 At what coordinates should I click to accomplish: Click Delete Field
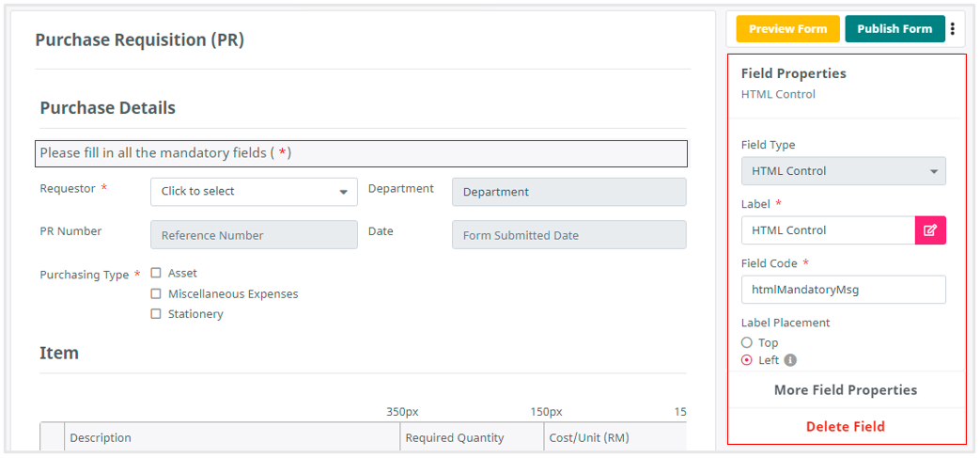tap(845, 427)
